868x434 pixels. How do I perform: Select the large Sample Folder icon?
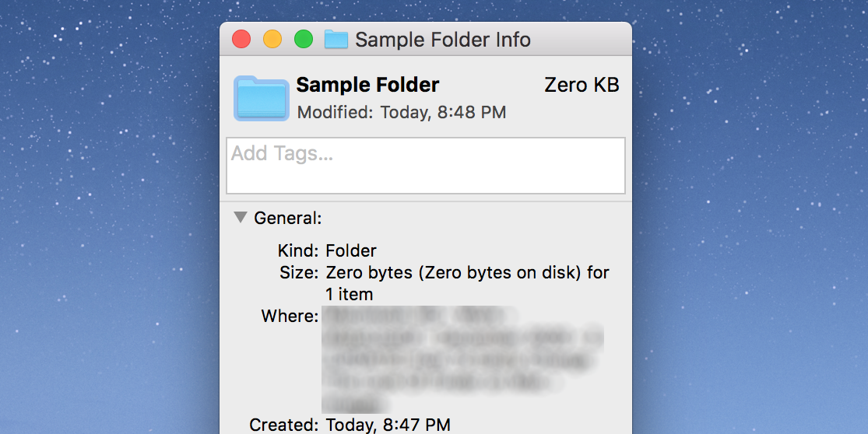[262, 99]
